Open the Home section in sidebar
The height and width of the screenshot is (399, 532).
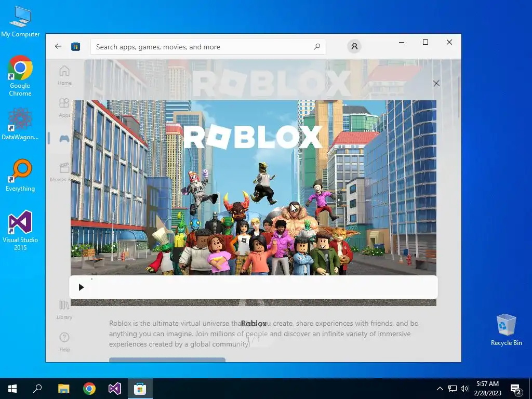(64, 76)
